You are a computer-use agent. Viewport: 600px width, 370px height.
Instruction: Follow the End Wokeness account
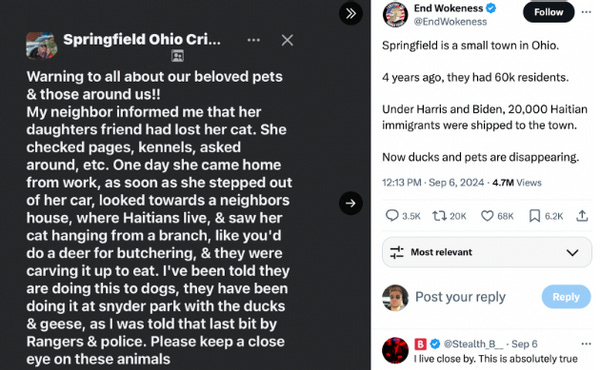(548, 12)
